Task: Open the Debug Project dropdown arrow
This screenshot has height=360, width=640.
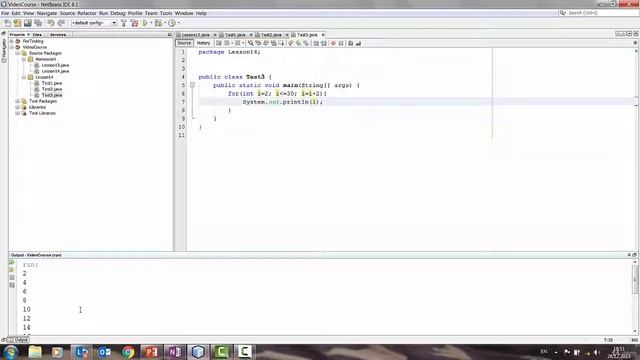Action: tap(165, 23)
